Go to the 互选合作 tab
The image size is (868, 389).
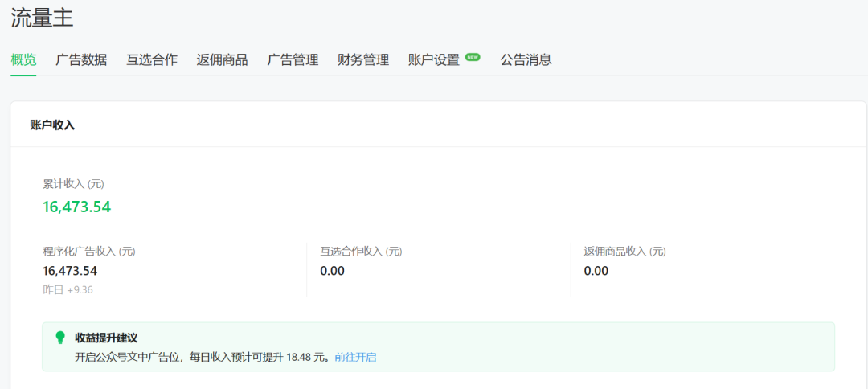point(152,60)
